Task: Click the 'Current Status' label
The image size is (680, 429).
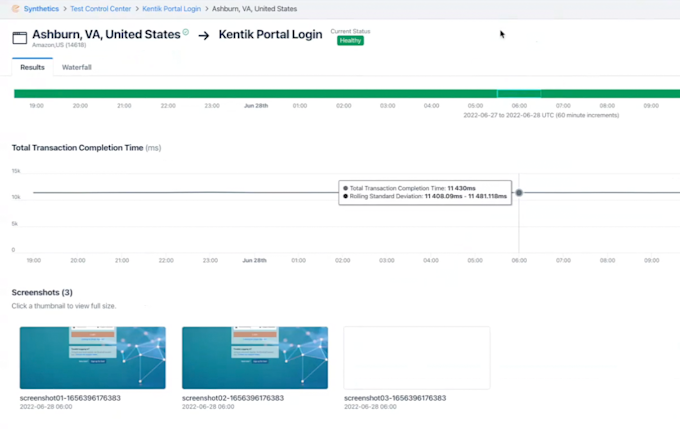Action: tap(350, 31)
